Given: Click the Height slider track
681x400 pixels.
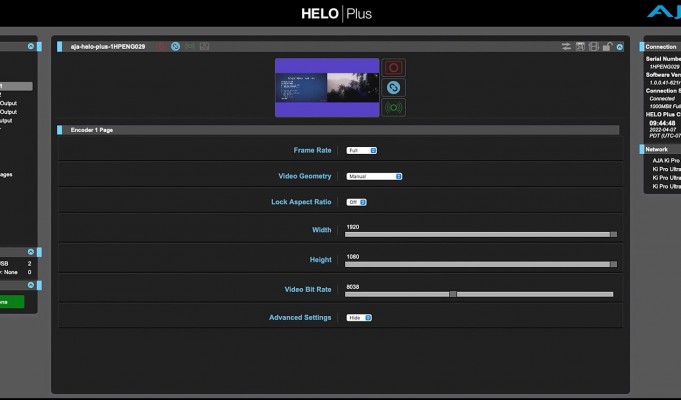Looking at the screenshot, I should [x=481, y=264].
